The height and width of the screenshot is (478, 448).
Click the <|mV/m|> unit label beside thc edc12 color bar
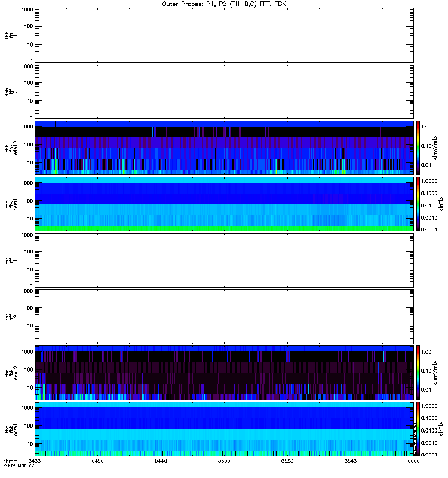[435, 373]
